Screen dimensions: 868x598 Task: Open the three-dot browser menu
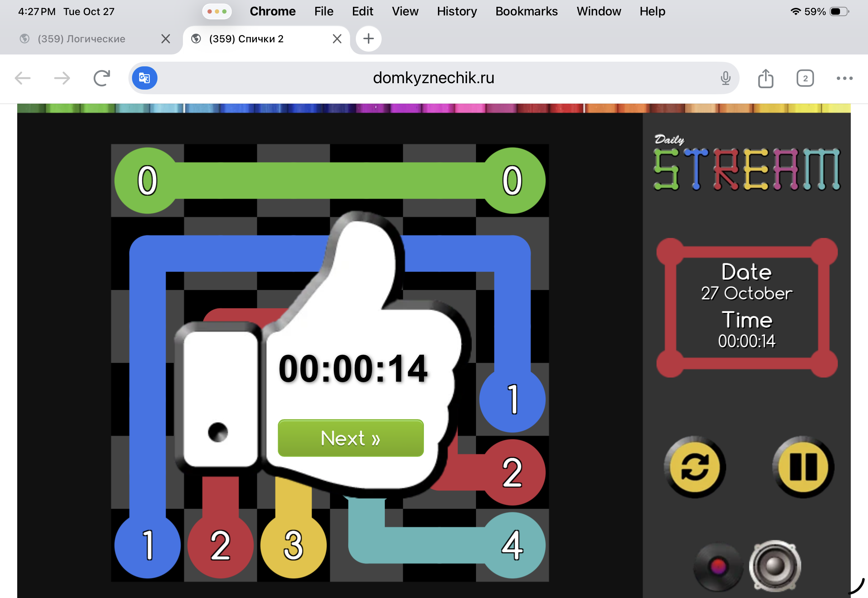pyautogui.click(x=844, y=78)
